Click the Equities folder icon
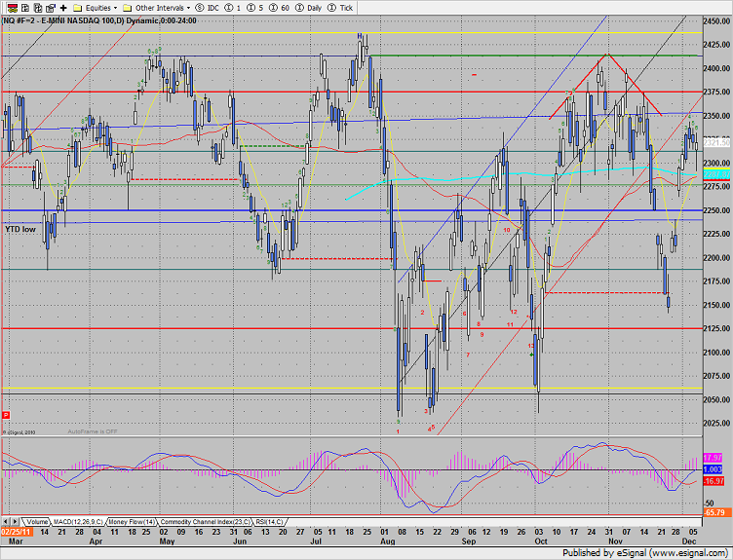Image resolution: width=733 pixels, height=560 pixels. pos(78,8)
